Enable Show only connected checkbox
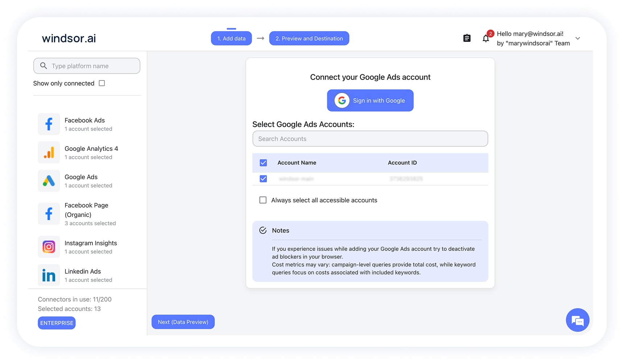The width and height of the screenshot is (624, 364). pos(102,83)
